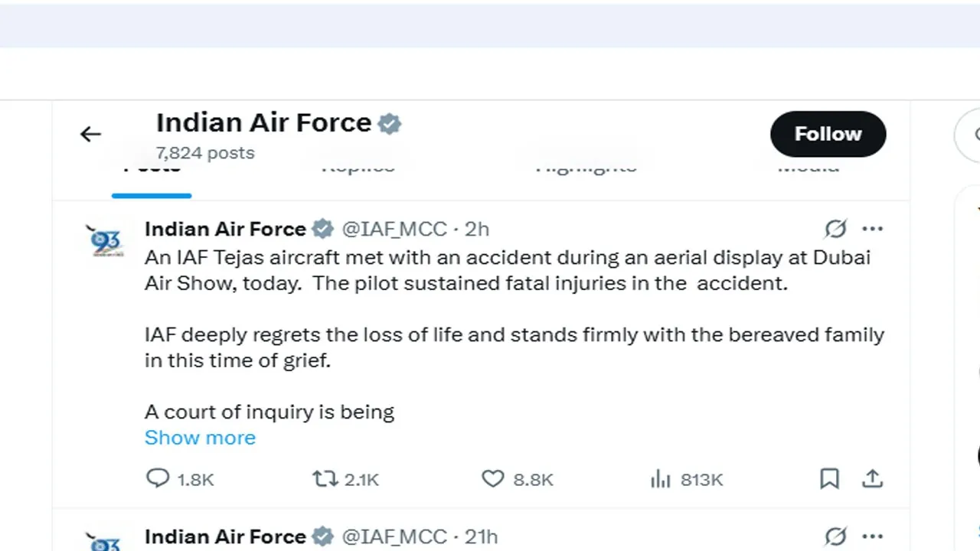This screenshot has height=551, width=980.
Task: Click the Indian Air Force avatar thumbnail
Action: point(106,240)
